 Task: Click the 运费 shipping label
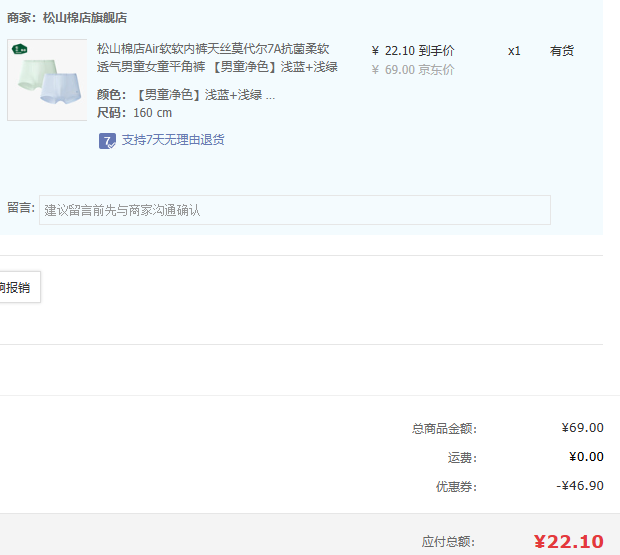coord(462,458)
